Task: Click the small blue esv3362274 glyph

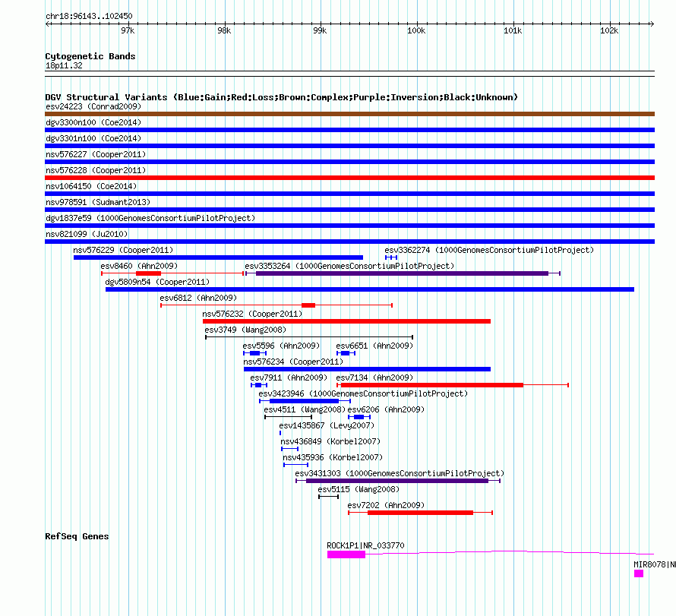Action: tap(391, 257)
